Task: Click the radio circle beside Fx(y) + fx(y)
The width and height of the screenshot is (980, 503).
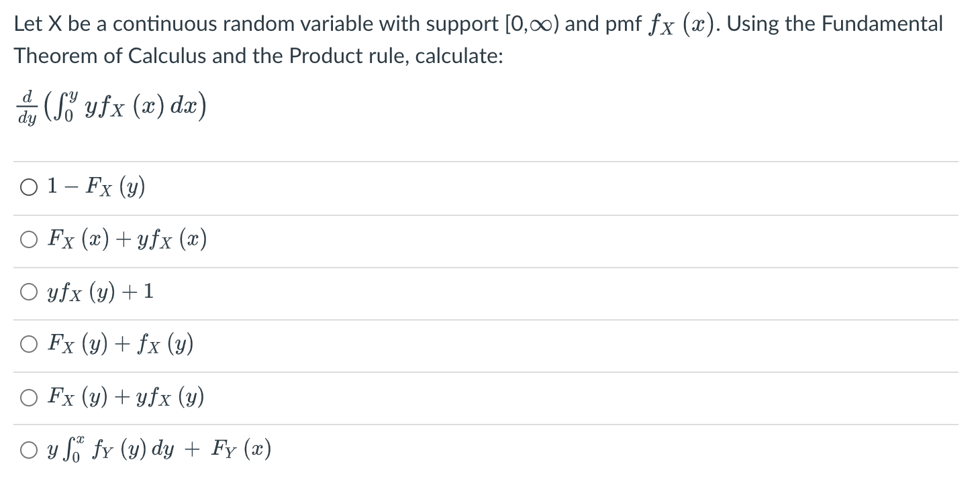Action: click(28, 343)
